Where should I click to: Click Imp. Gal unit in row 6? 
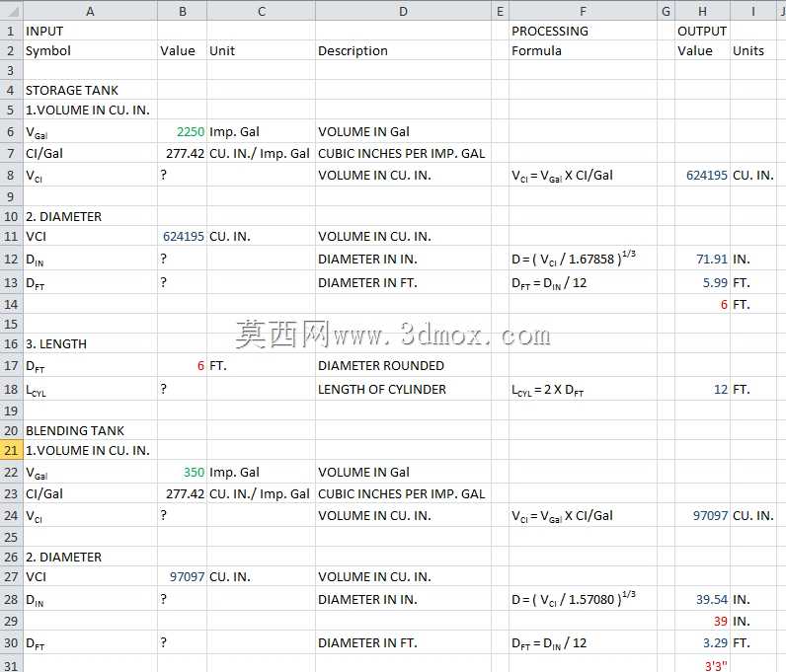pos(261,131)
